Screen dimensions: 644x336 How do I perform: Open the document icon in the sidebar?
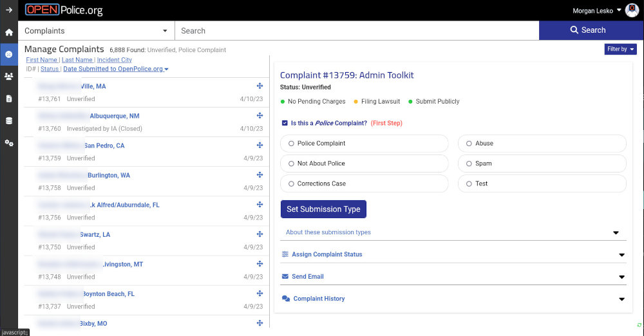8,98
